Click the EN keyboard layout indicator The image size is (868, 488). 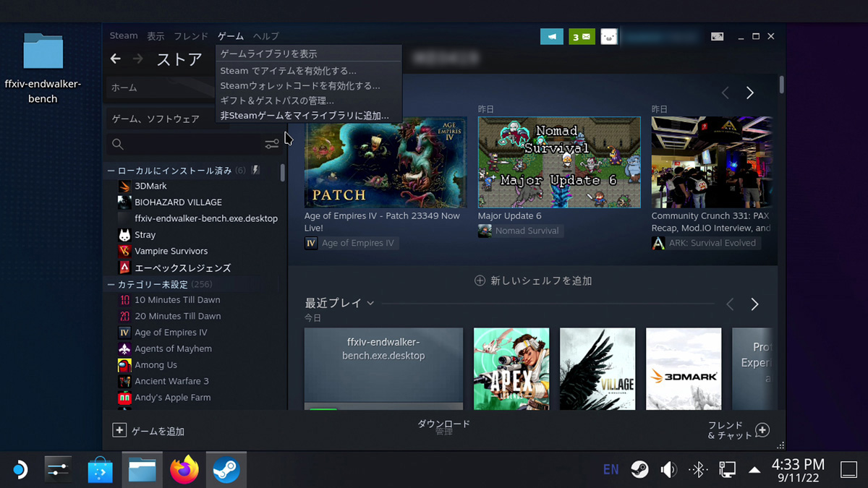pos(610,470)
